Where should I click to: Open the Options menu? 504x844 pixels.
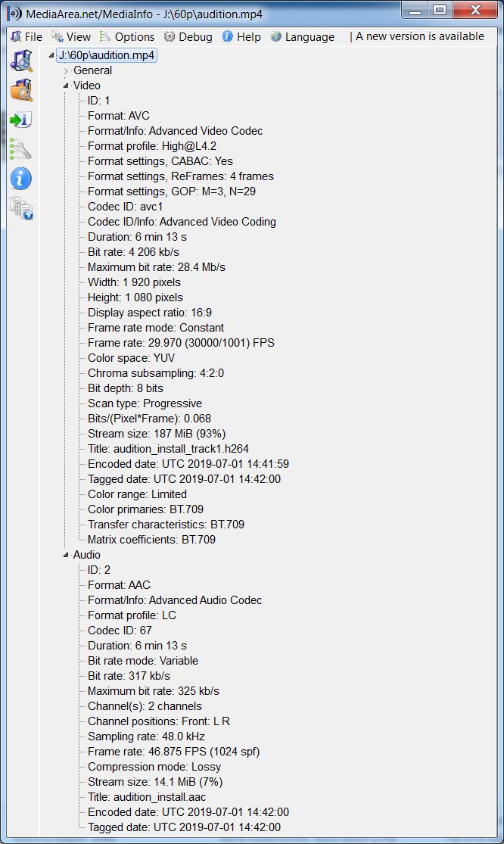point(127,36)
